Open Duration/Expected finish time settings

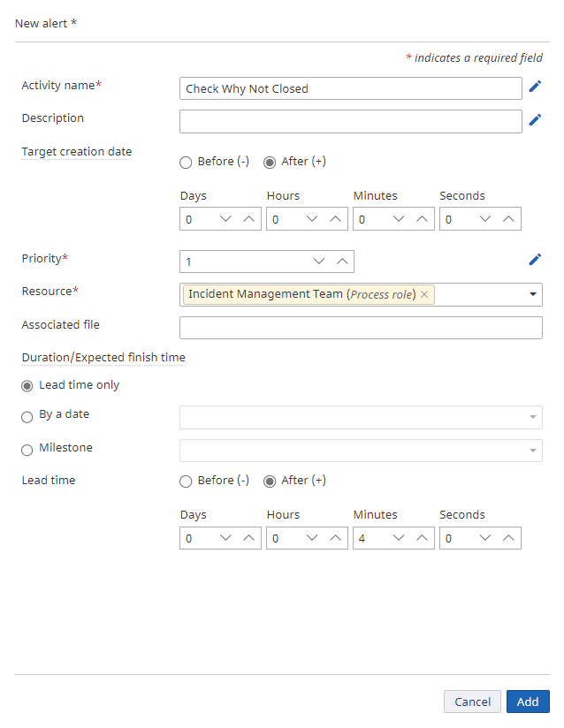pos(103,357)
